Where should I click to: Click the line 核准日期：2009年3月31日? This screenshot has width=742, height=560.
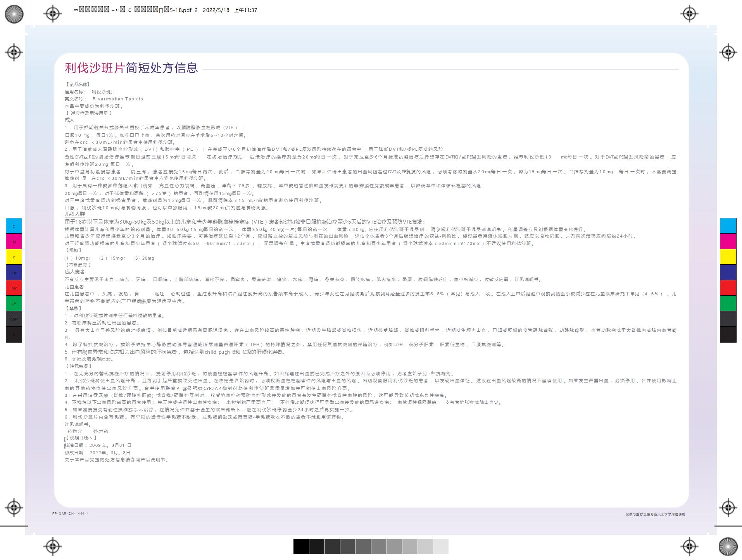[x=98, y=445]
